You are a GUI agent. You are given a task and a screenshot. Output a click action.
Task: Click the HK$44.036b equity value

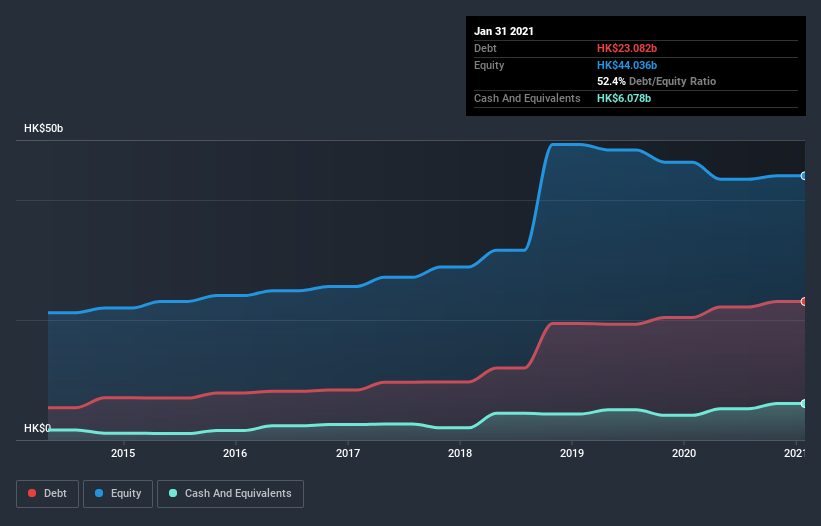[627, 65]
